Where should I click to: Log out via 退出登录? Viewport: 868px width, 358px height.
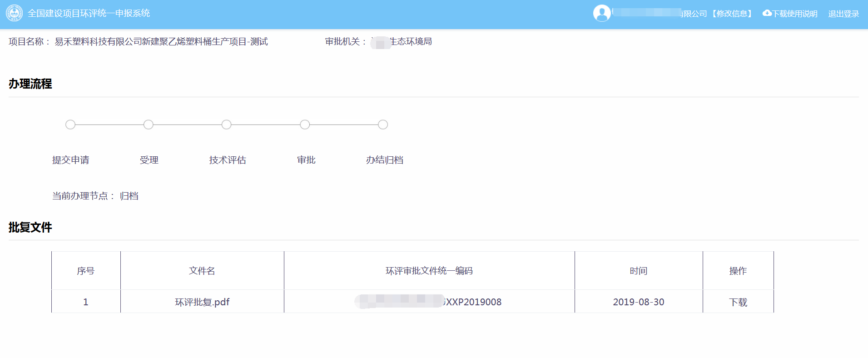(x=843, y=14)
